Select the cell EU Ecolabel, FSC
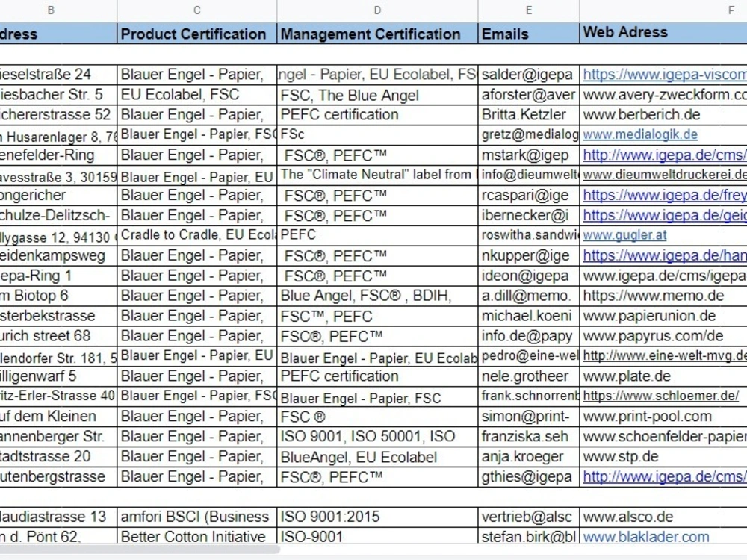Image resolution: width=747 pixels, height=560 pixels. [x=196, y=95]
